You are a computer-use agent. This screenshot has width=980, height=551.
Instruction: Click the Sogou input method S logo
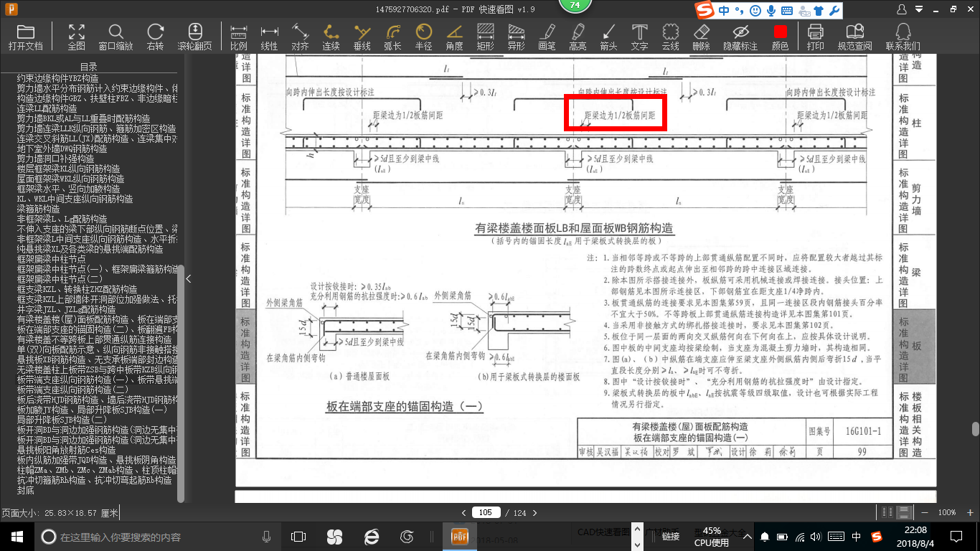705,10
